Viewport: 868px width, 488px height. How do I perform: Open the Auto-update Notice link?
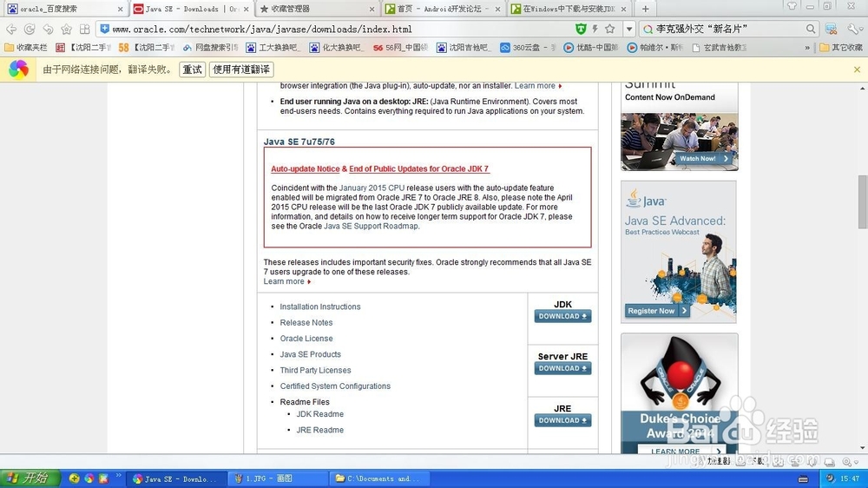(x=305, y=169)
